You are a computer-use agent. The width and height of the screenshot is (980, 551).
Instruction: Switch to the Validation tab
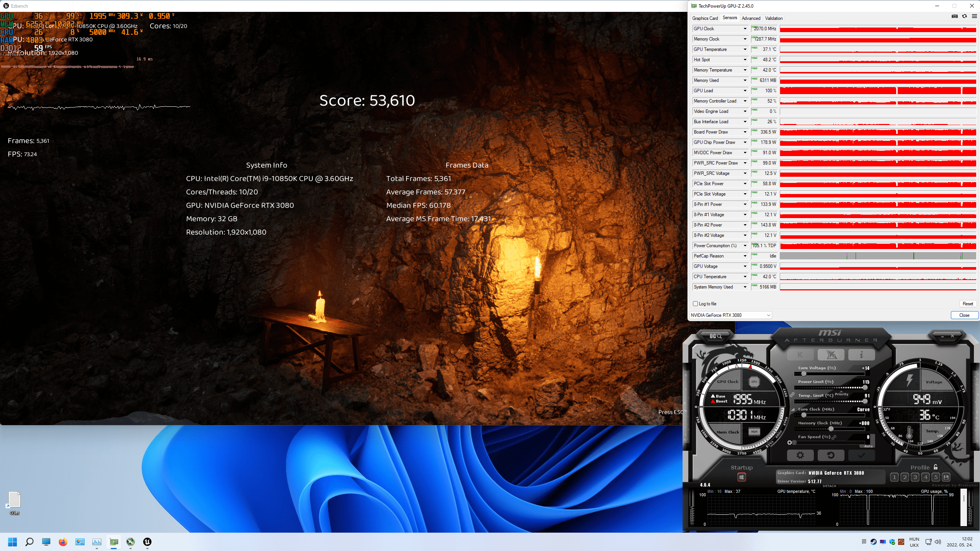774,18
